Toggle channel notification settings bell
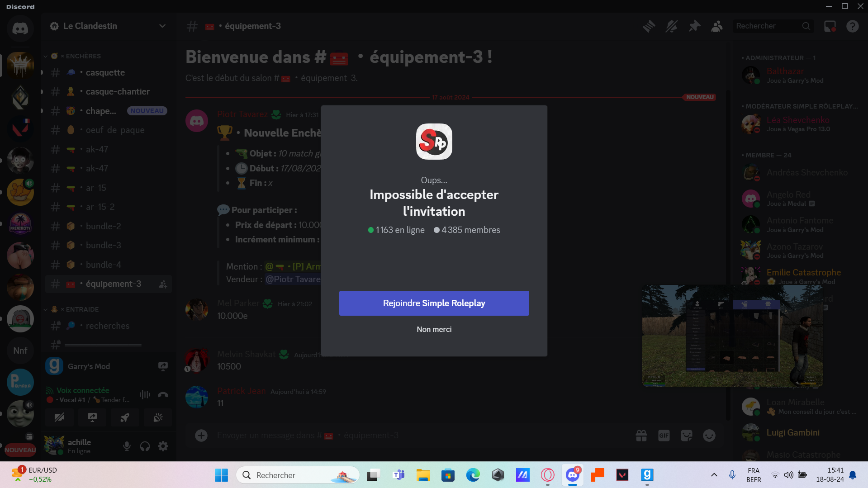 [x=672, y=26]
